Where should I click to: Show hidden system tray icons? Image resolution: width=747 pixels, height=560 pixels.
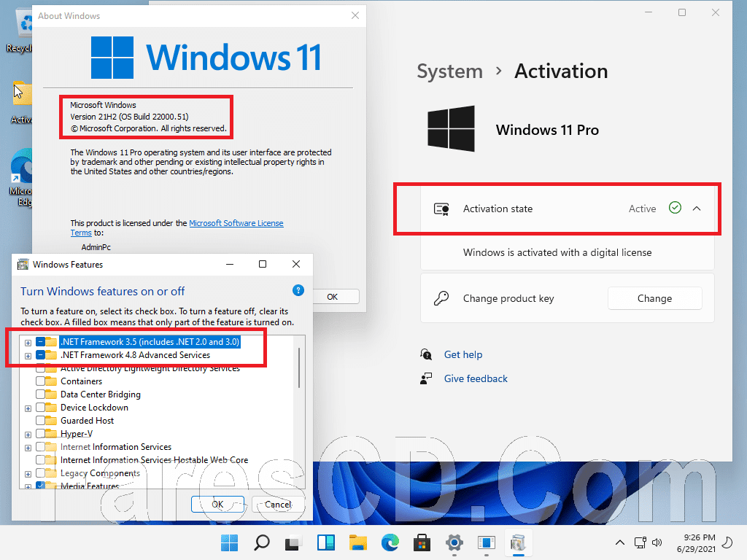620,542
